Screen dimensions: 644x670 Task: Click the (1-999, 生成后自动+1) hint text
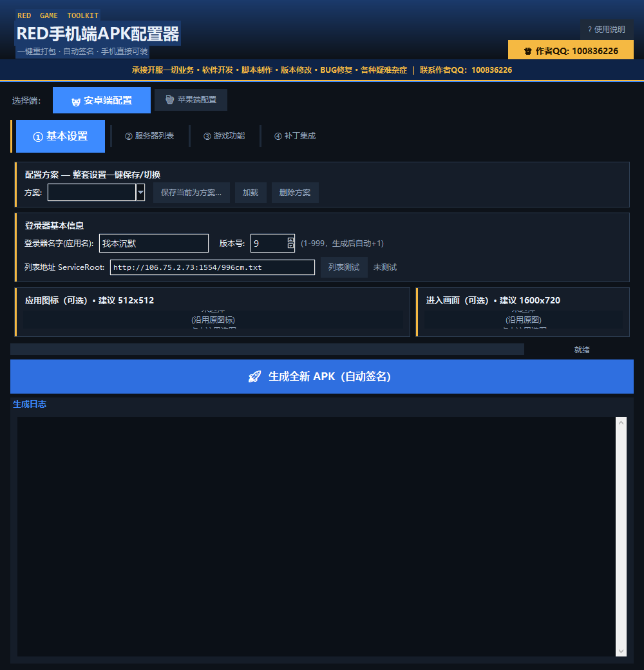342,243
